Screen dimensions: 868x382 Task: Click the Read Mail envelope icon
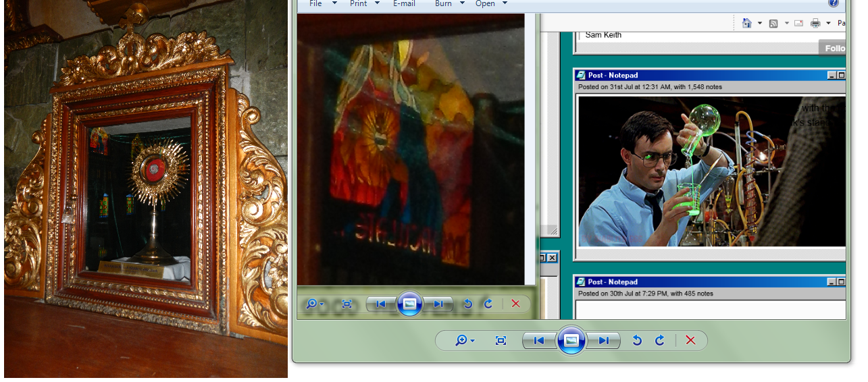tap(799, 24)
